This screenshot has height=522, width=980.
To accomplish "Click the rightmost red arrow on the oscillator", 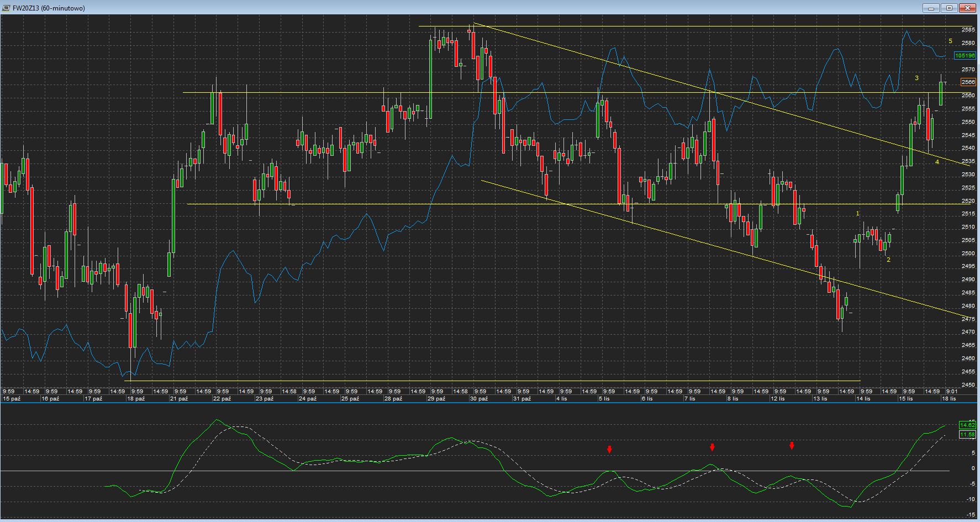I will coord(792,446).
